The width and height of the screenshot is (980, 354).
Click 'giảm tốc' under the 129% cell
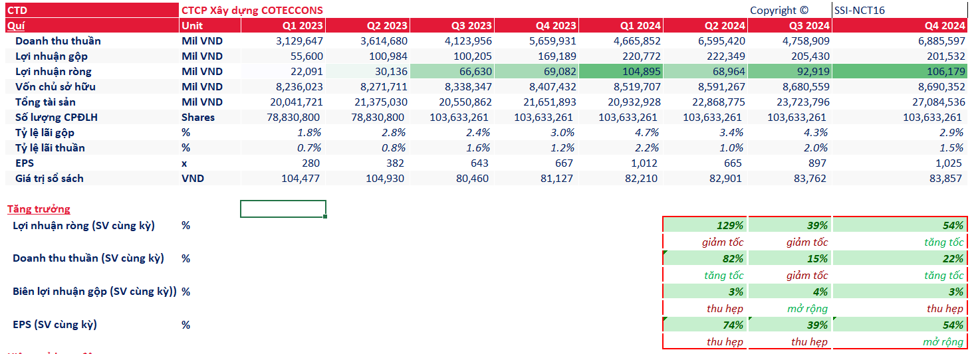723,242
